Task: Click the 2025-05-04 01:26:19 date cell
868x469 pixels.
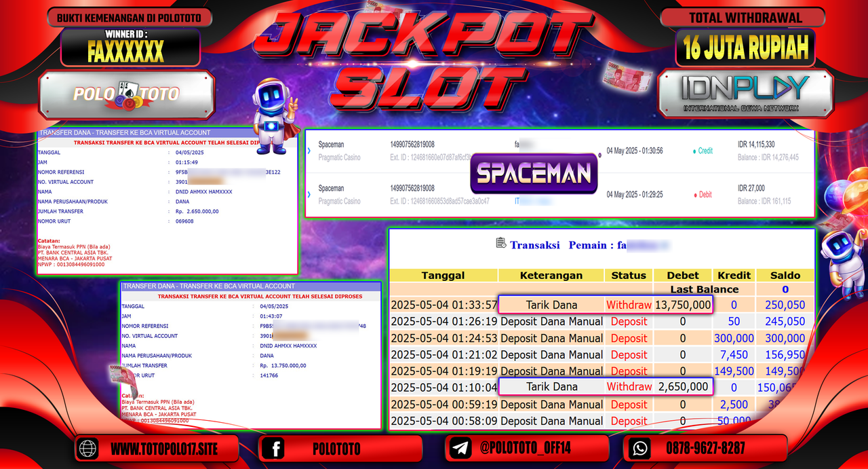Action: pos(443,322)
